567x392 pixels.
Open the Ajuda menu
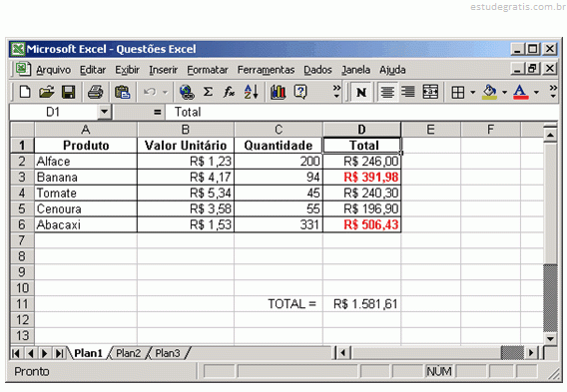point(392,70)
